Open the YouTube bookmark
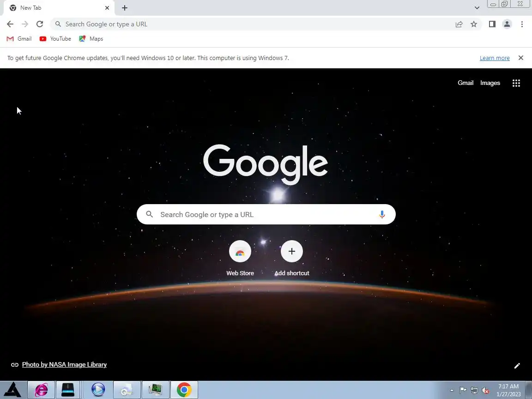 [x=55, y=39]
